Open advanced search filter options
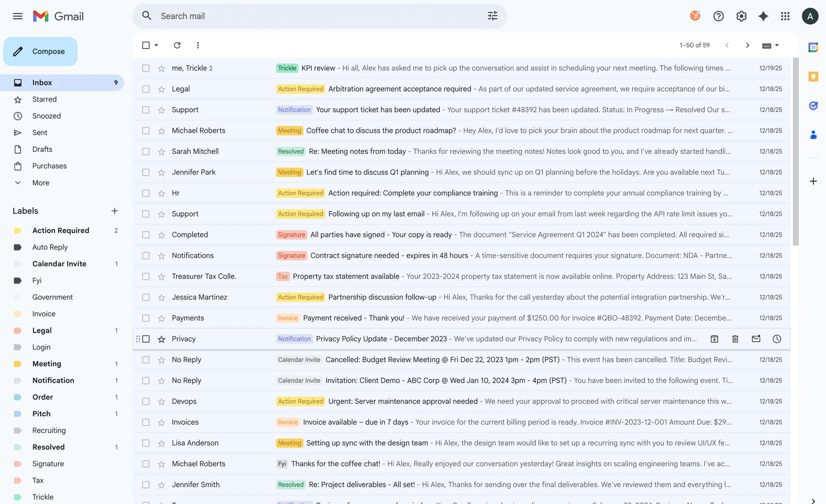The image size is (826, 504). point(492,15)
